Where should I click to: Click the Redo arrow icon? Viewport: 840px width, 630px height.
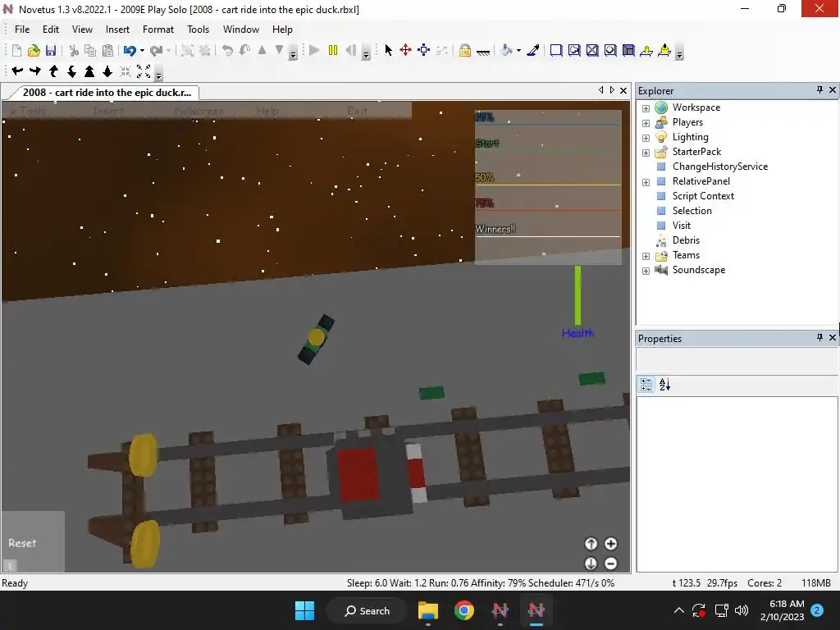156,50
